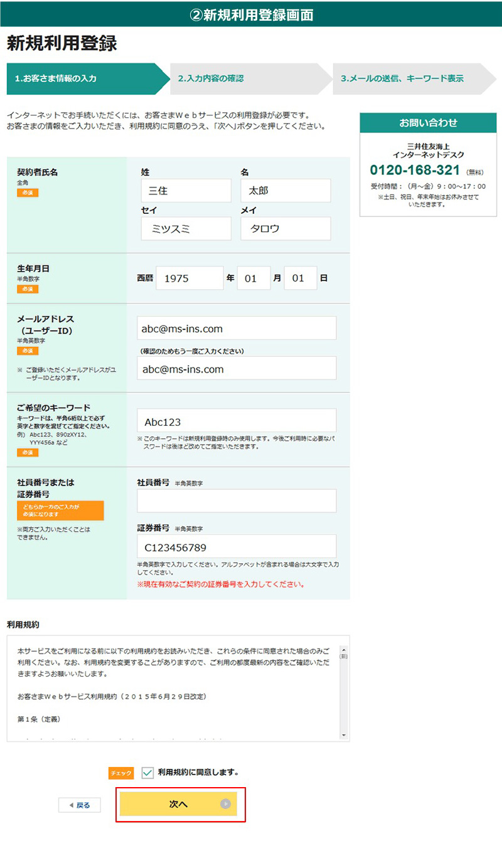Toggle the 利用規約に同意します checkbox
This screenshot has width=502, height=868.
(148, 773)
